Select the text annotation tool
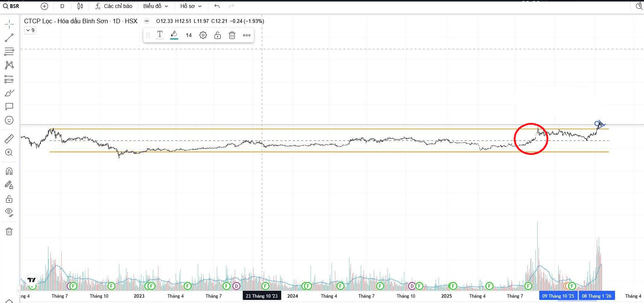This screenshot has width=644, height=303. (x=9, y=106)
